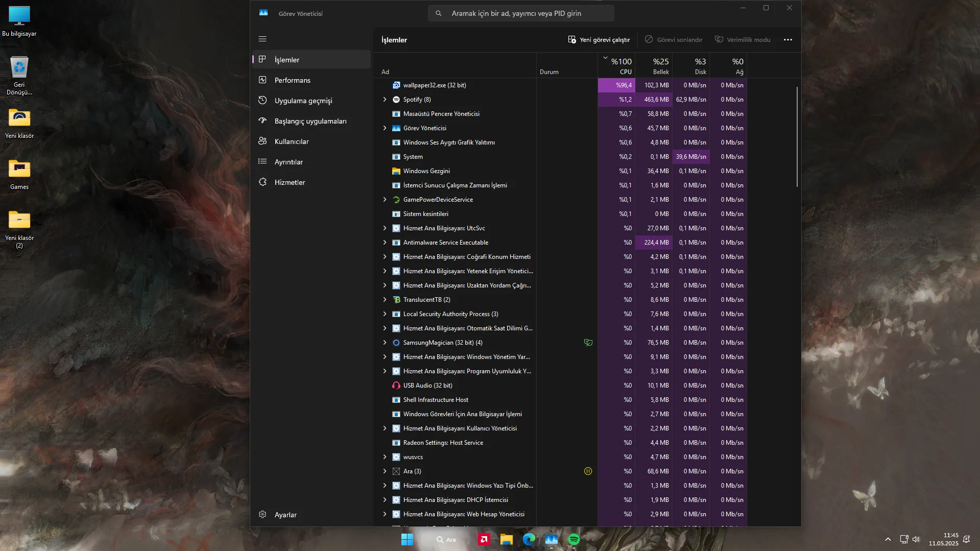This screenshot has height=551, width=980.
Task: Expand the Spotify (8) process group
Action: pyautogui.click(x=385, y=100)
